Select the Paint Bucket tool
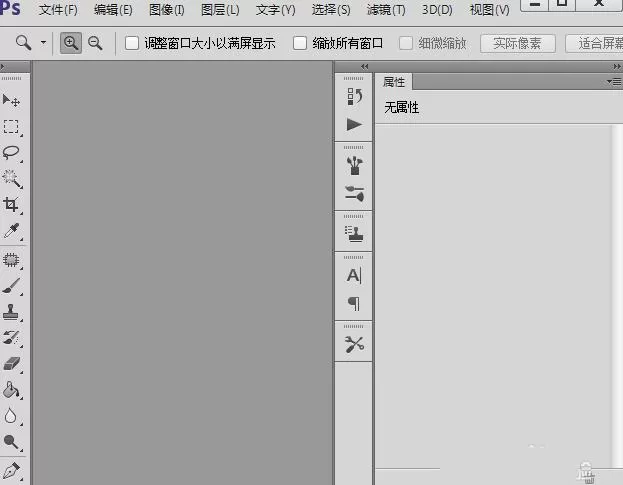The width and height of the screenshot is (623, 485). 11,390
